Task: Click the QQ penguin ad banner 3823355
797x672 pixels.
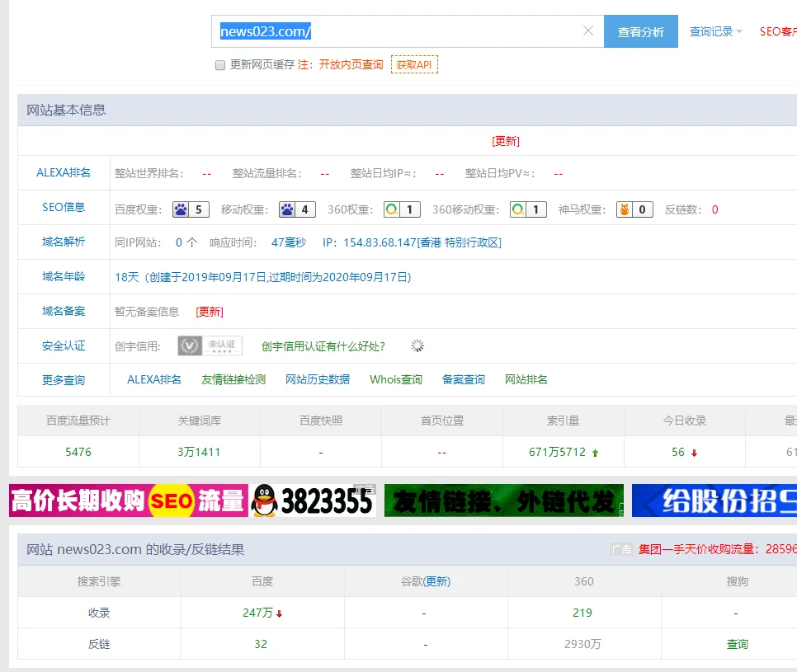Action: point(313,500)
